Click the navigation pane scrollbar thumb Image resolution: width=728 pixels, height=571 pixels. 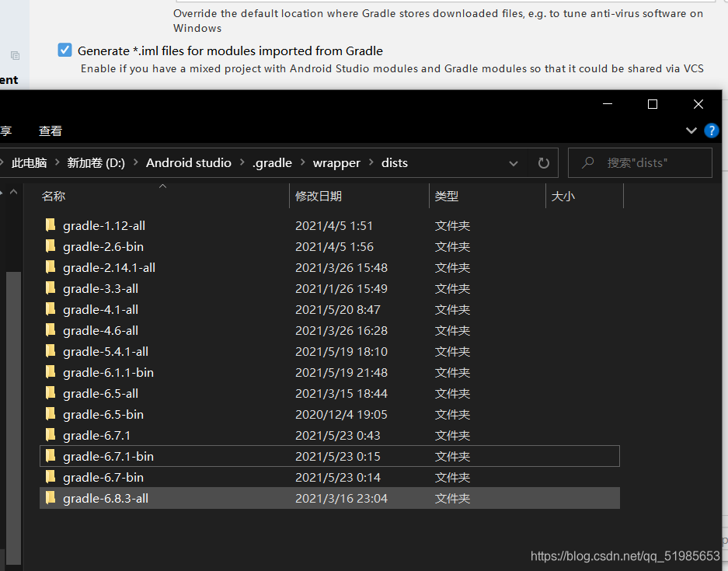[13, 417]
